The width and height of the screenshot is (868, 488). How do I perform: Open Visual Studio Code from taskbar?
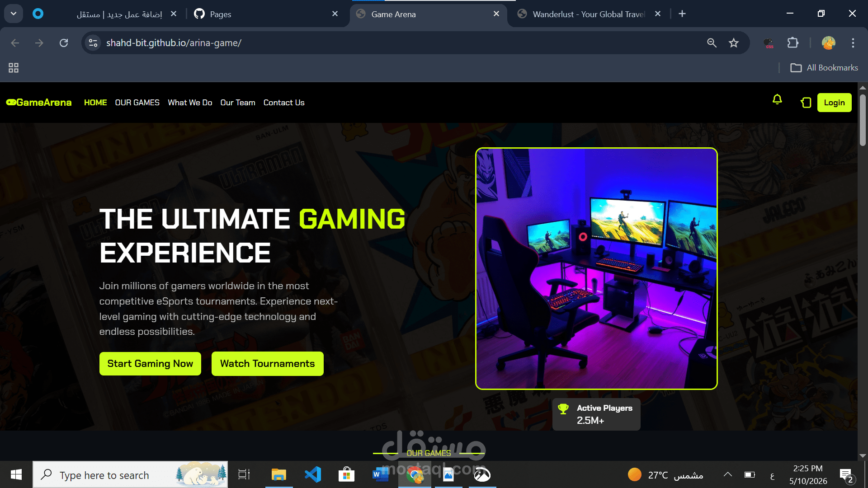click(x=313, y=474)
